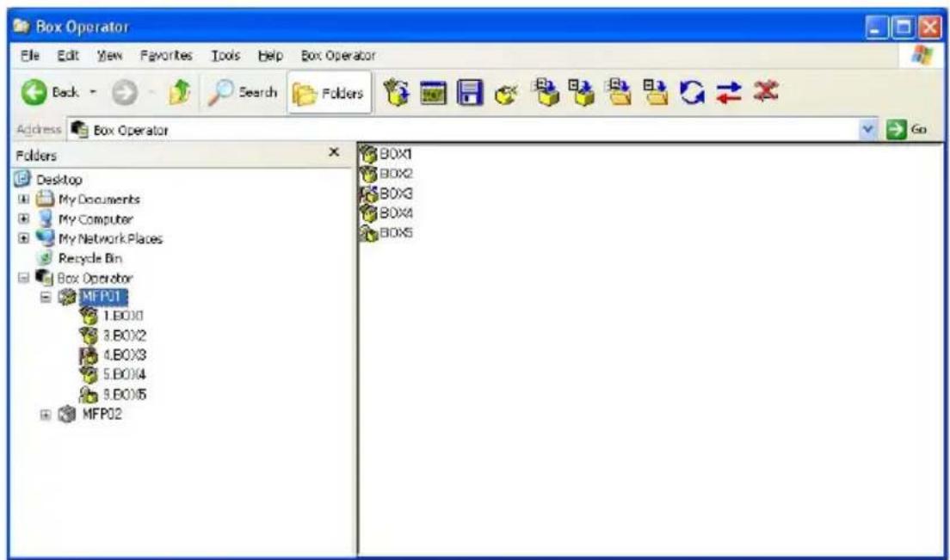950x560 pixels.
Task: Click the multiple documents into box icon
Action: point(546,92)
